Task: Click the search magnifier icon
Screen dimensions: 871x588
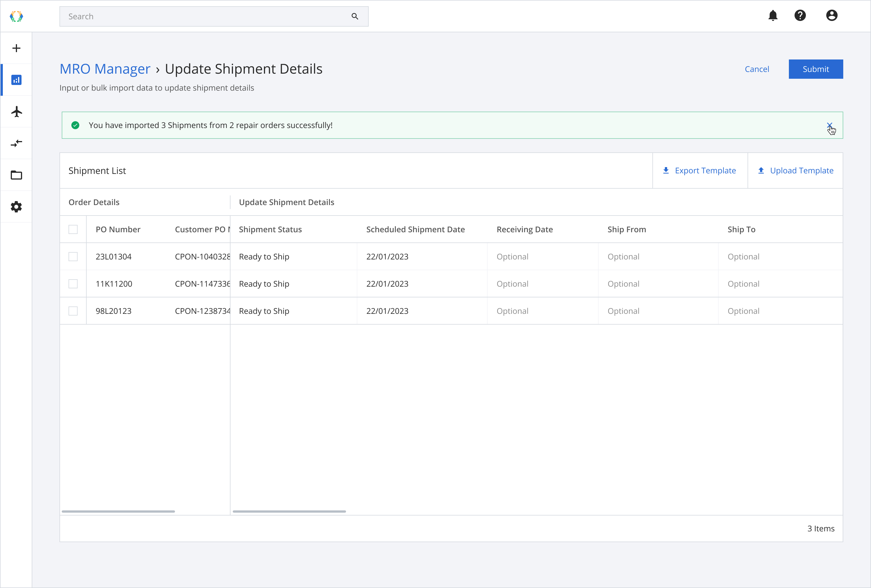Action: tap(355, 16)
